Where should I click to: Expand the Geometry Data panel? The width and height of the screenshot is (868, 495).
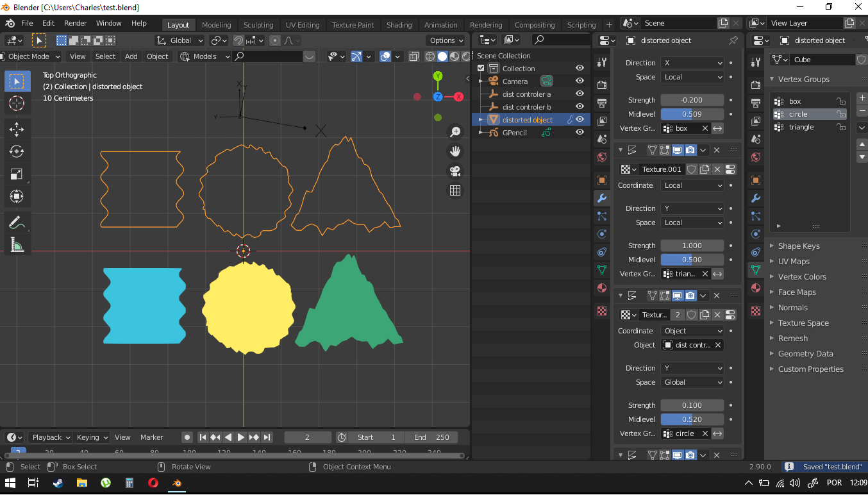click(x=805, y=354)
